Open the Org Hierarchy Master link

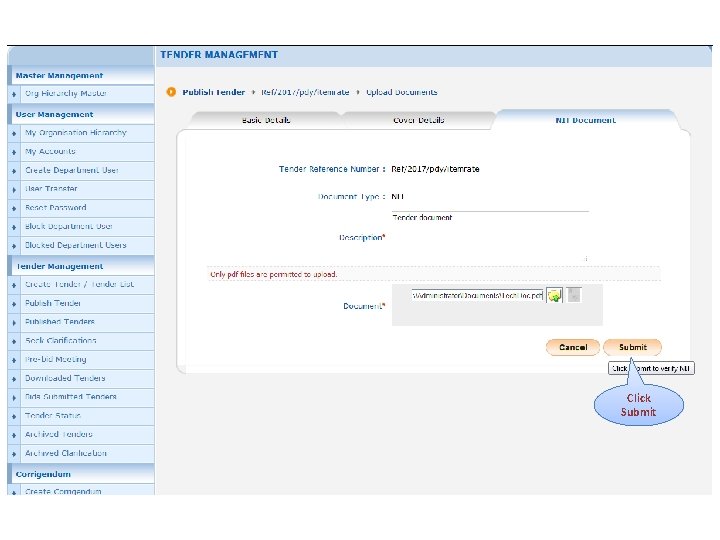tap(66, 93)
